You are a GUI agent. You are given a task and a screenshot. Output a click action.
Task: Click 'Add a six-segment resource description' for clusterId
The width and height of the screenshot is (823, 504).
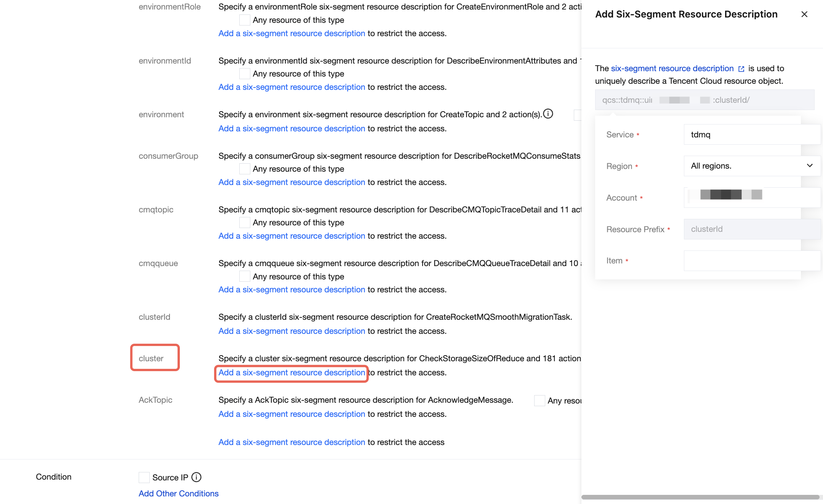(x=291, y=331)
